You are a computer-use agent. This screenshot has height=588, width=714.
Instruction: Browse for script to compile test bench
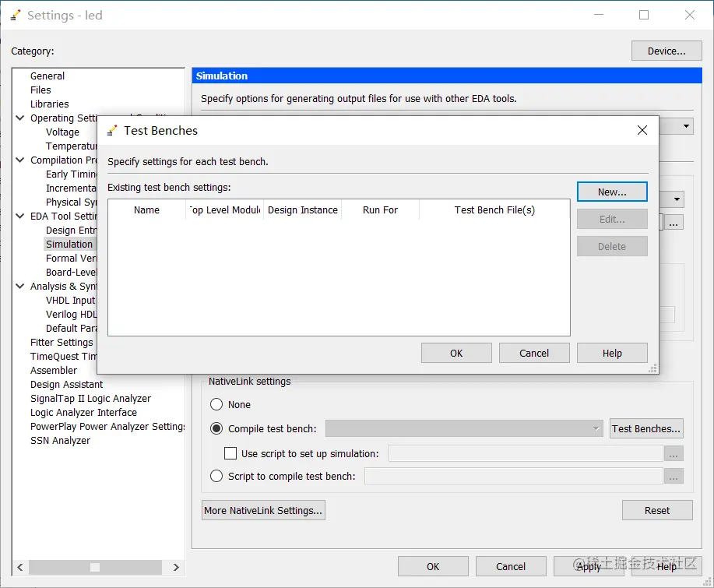coord(674,477)
